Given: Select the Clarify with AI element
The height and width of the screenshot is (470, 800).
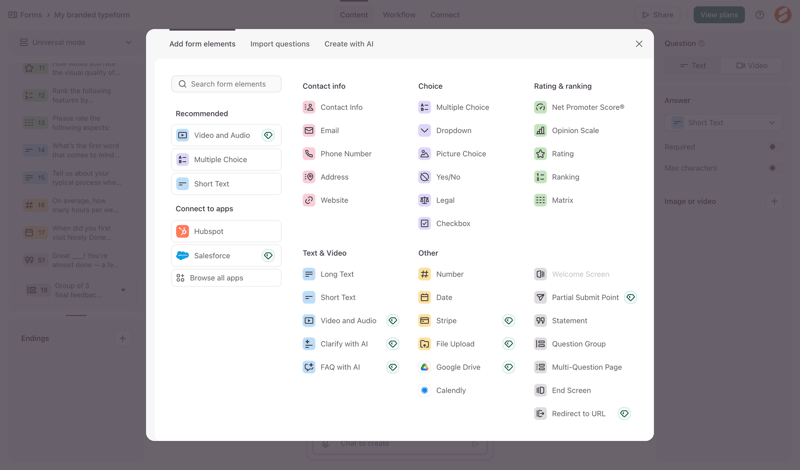Looking at the screenshot, I should (x=335, y=344).
